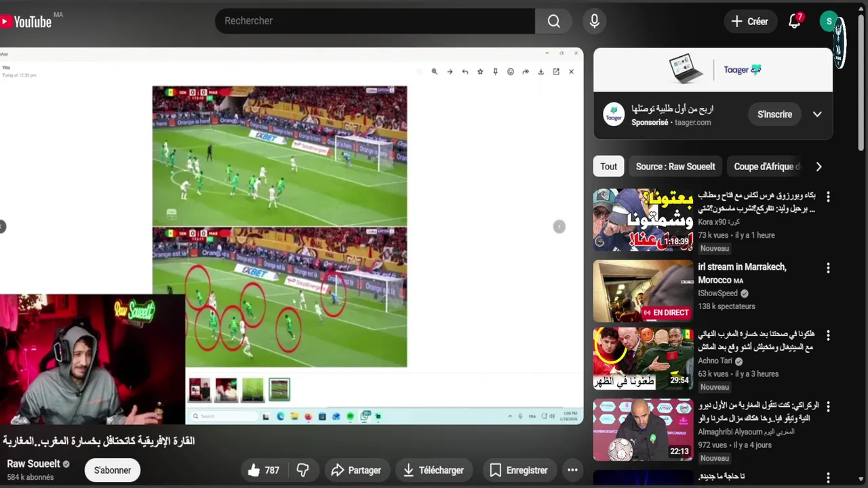
Task: Open the account avatar menu
Action: coord(829,21)
